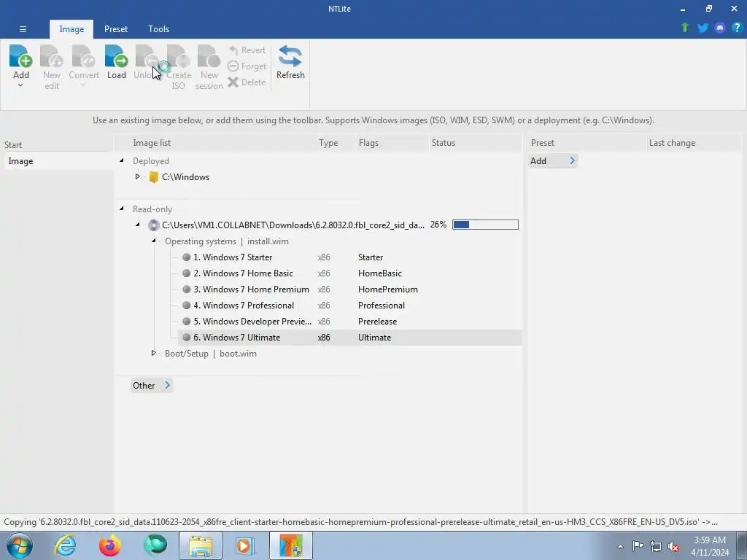747x560 pixels.
Task: Click the Load image toolbar icon
Action: pos(116,56)
